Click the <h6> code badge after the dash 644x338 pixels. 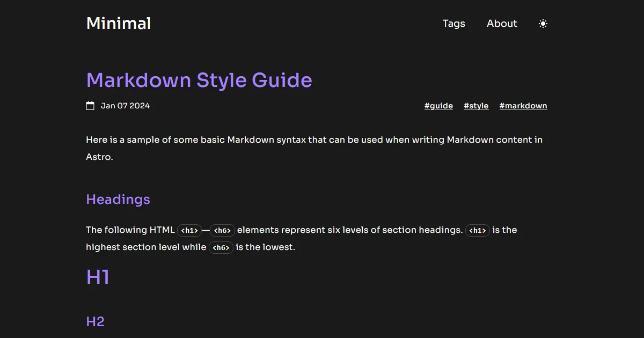(222, 231)
